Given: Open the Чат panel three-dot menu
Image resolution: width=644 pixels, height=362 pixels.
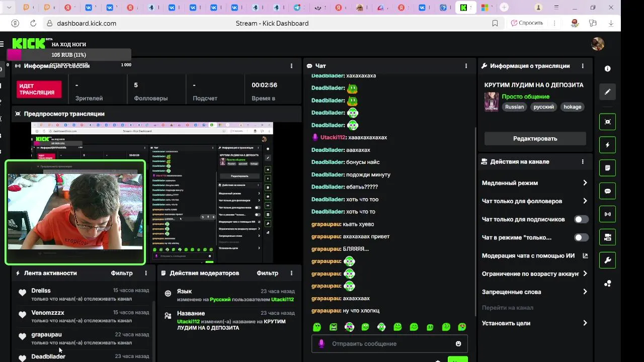Looking at the screenshot, I should click(466, 66).
